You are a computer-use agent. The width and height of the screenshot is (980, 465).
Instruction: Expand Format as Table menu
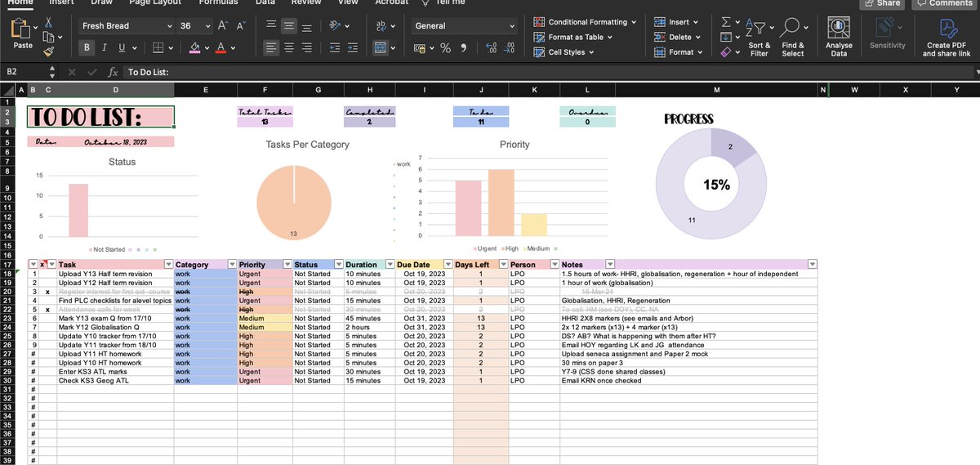[x=574, y=37]
